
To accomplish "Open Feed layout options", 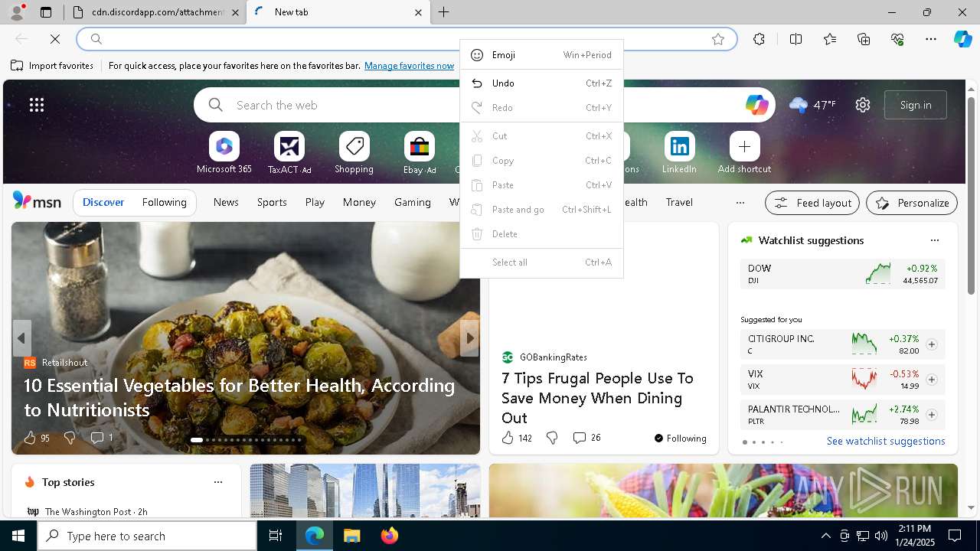I will [x=812, y=203].
